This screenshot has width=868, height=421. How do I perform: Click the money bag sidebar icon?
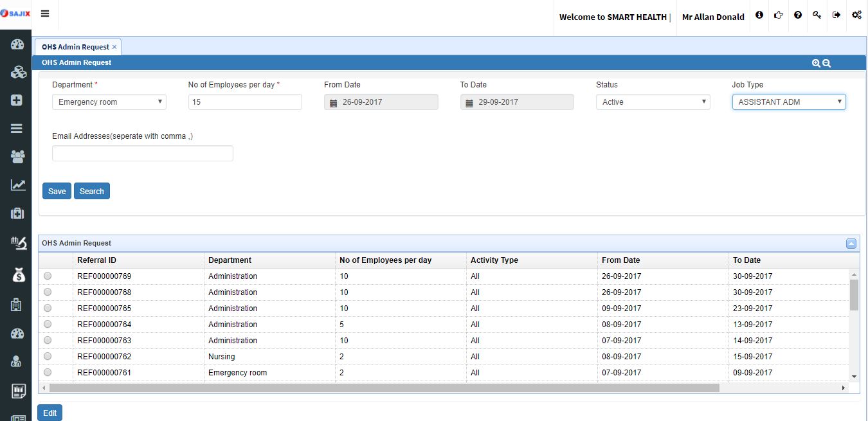(x=17, y=274)
